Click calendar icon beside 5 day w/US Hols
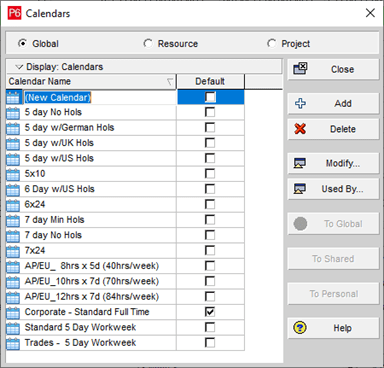 coord(13,158)
